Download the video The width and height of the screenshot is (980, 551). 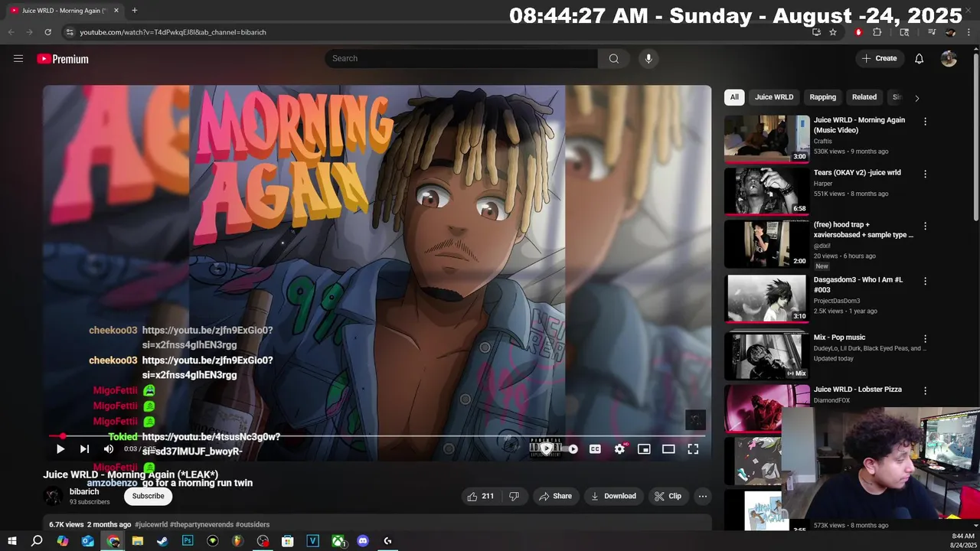[613, 496]
